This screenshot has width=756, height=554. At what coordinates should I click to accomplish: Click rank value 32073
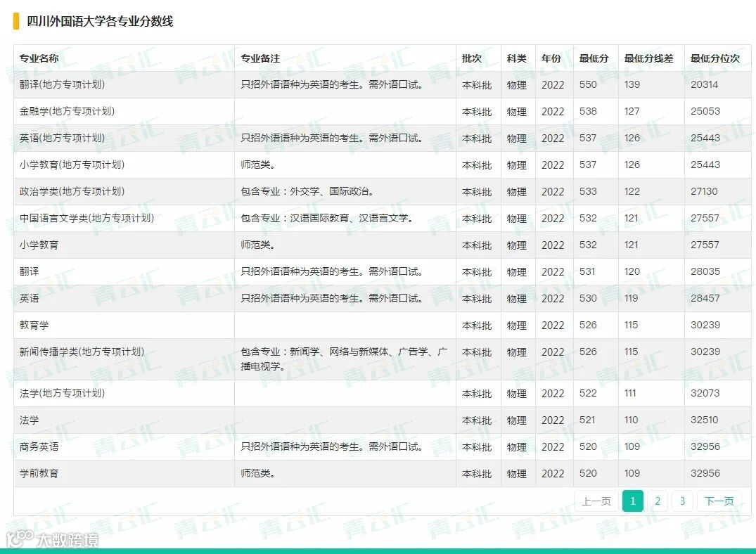click(705, 394)
